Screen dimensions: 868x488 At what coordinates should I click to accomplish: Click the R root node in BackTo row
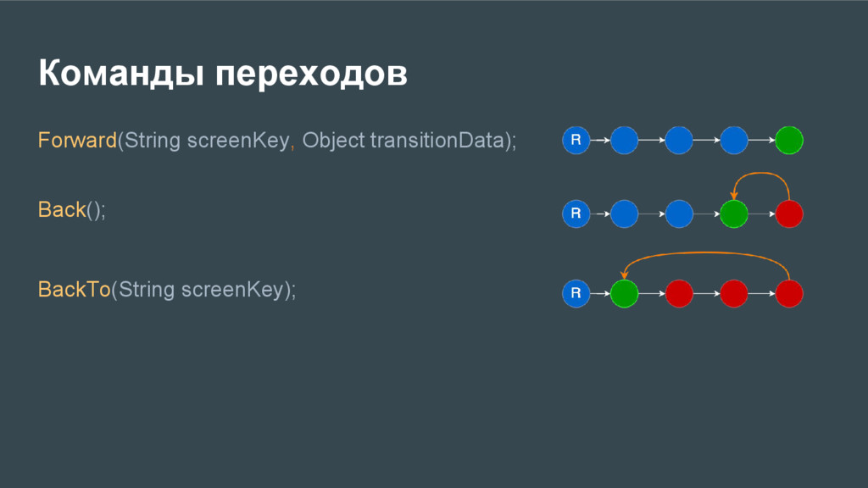pos(576,293)
